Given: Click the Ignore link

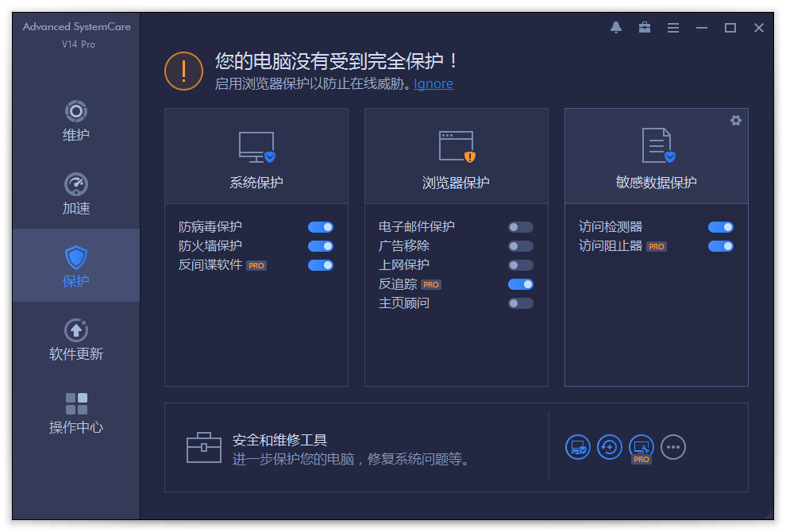Looking at the screenshot, I should pyautogui.click(x=433, y=83).
